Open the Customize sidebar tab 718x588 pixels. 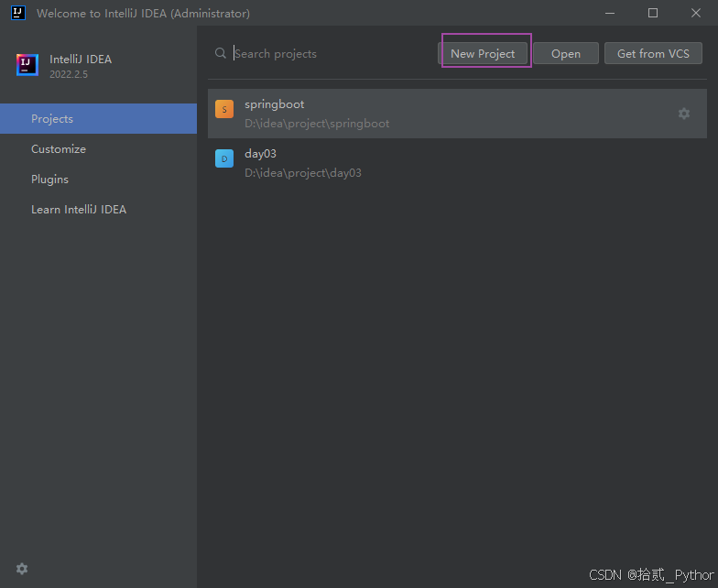pos(99,148)
